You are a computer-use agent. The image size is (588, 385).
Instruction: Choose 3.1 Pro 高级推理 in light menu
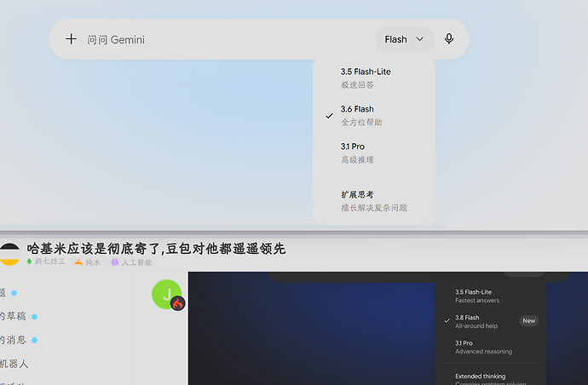click(373, 153)
